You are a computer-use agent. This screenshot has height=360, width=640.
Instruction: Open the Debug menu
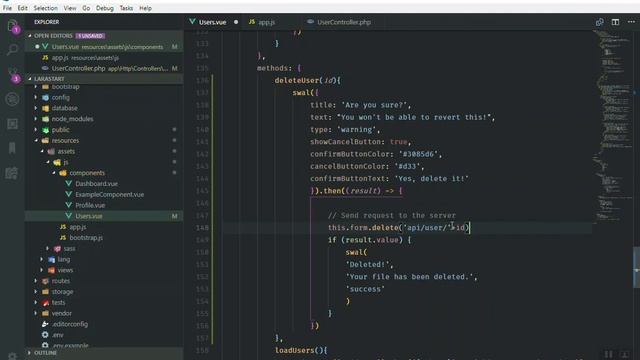pos(104,8)
